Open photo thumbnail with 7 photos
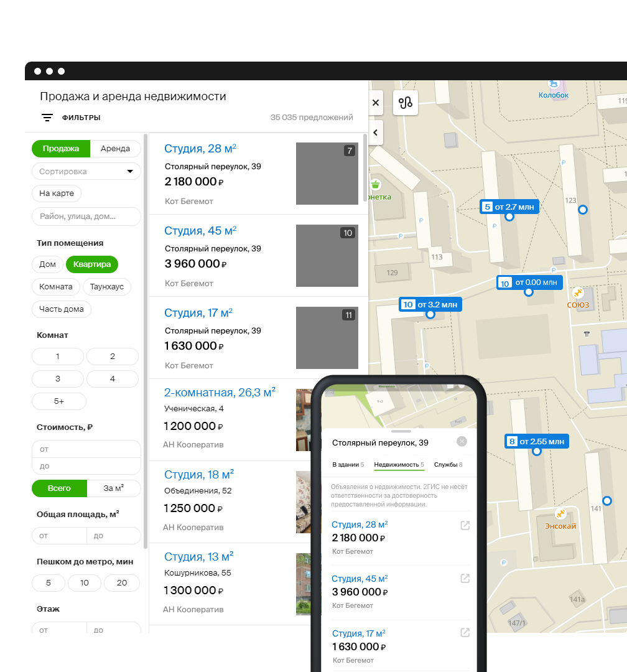 click(x=327, y=174)
